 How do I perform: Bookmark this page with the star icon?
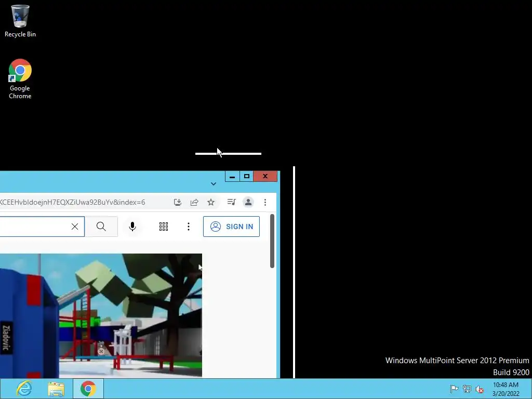pyautogui.click(x=211, y=202)
